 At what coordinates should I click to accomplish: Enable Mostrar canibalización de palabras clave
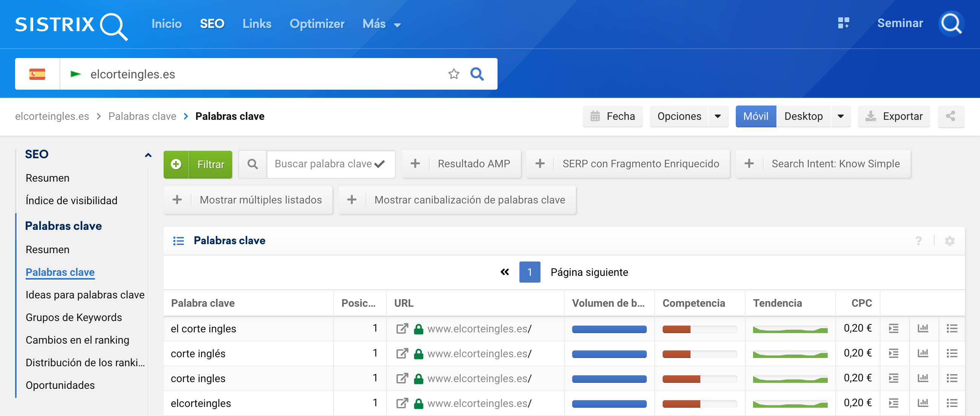457,200
